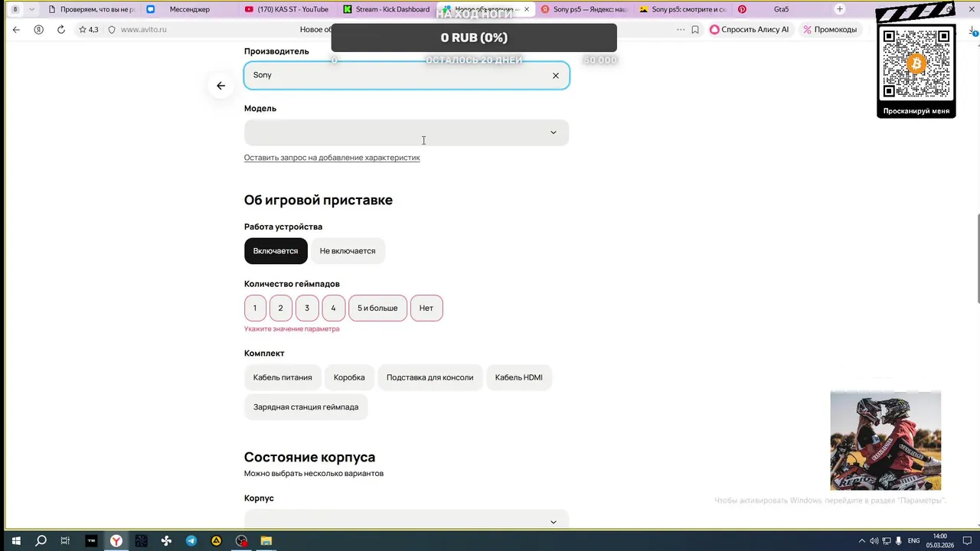Screen dimensions: 980x551
Task: Switch to the Sony ps5 Яндекс search tab
Action: [584, 9]
